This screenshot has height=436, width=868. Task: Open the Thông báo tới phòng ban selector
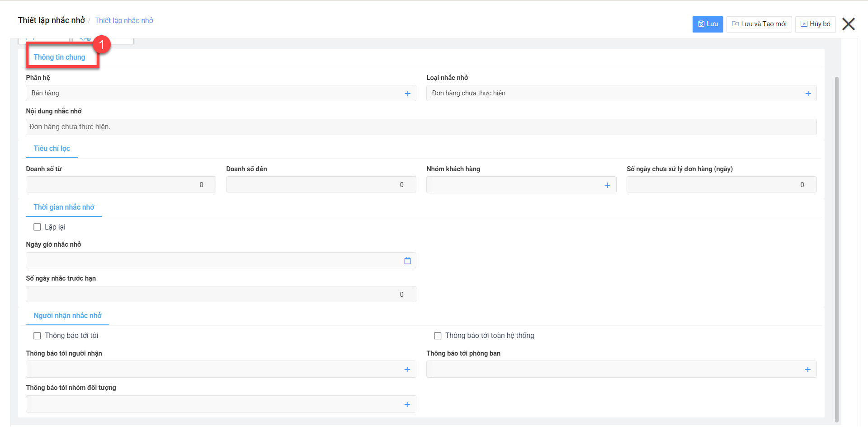pos(621,369)
